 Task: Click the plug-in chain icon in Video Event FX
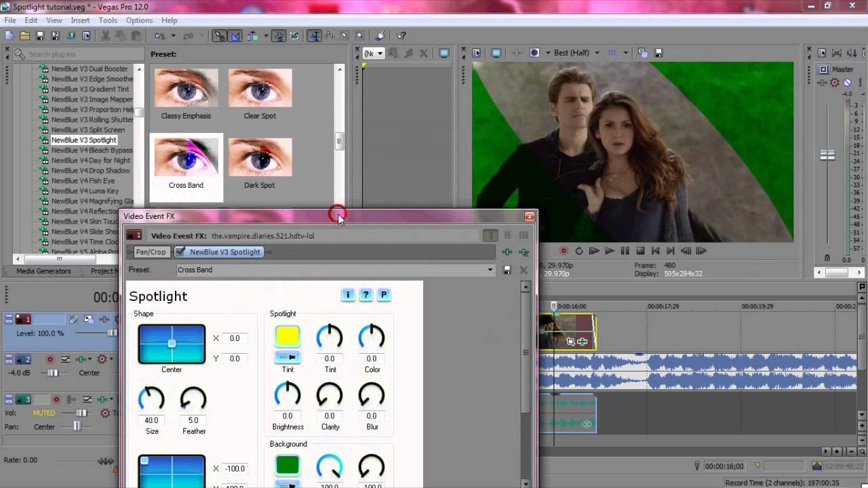click(507, 252)
